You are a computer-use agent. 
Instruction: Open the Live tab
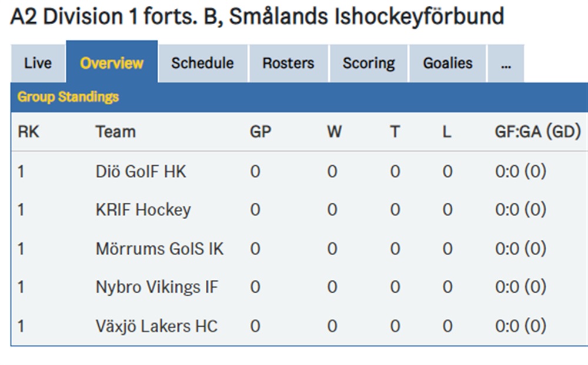38,63
